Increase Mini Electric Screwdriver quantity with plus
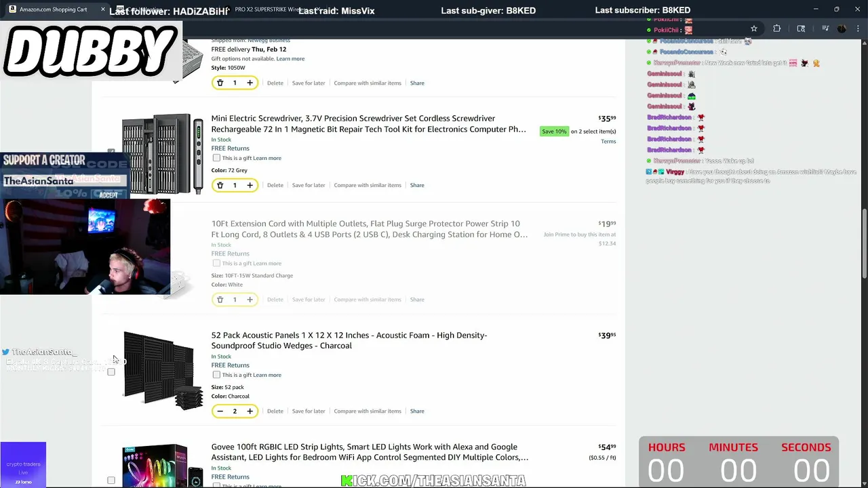868x488 pixels. pyautogui.click(x=250, y=185)
